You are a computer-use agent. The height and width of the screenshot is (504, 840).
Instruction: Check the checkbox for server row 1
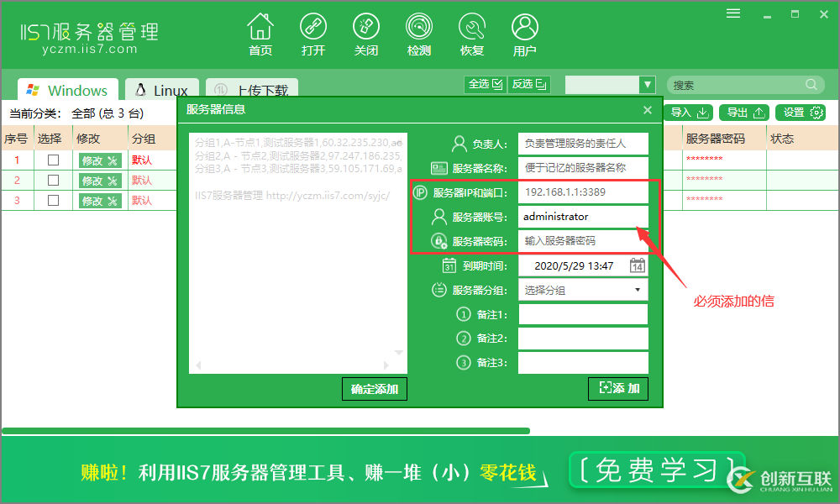(x=53, y=160)
